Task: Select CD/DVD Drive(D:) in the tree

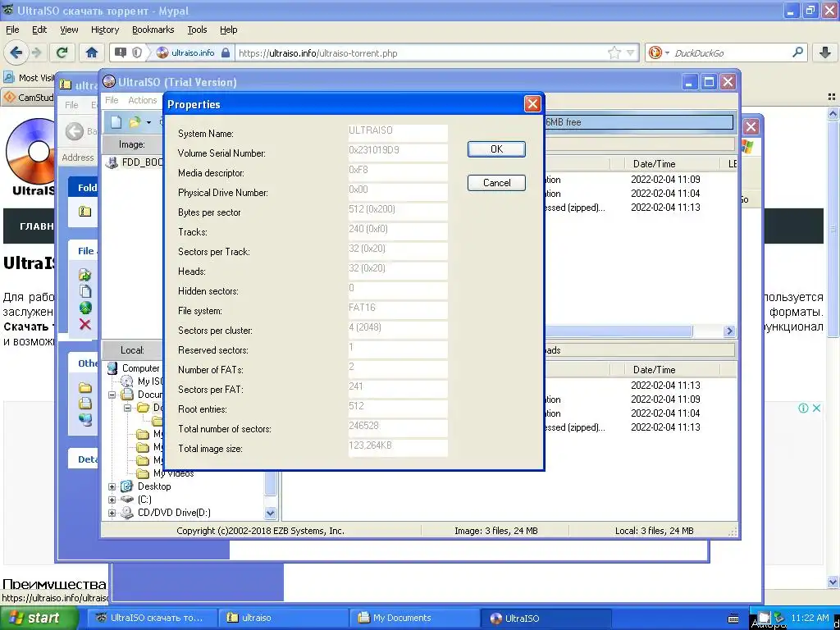Action: pos(174,513)
